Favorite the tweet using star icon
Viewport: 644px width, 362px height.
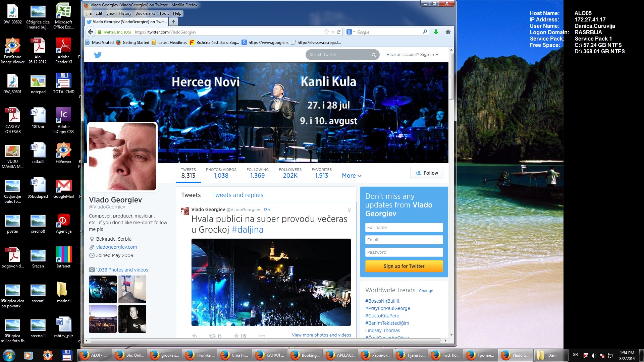tap(236, 336)
